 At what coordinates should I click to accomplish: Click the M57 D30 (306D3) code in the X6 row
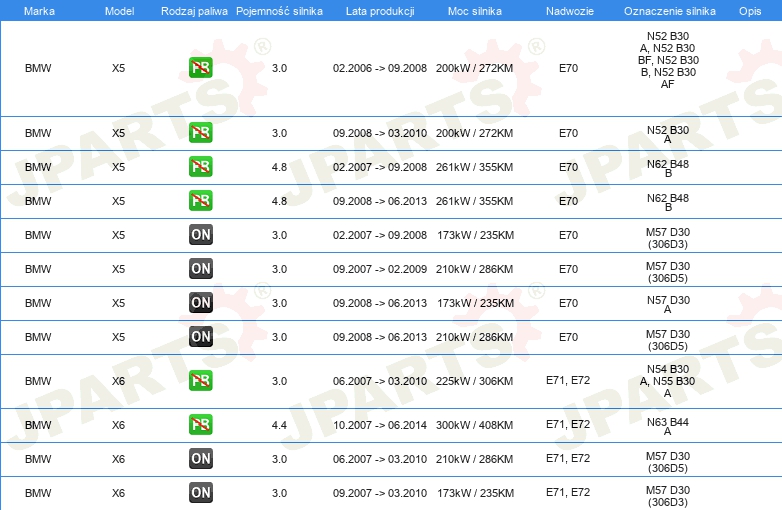click(x=668, y=496)
